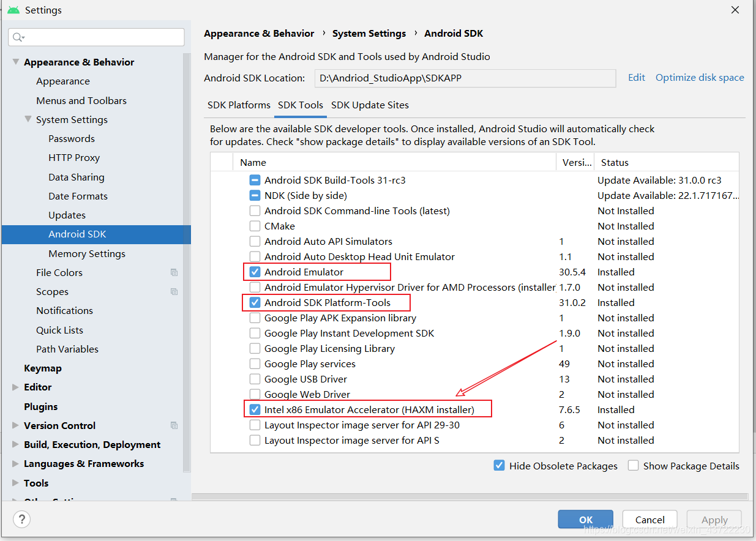Click System Settings in breadcrumb
Screen dimensions: 756x541
369,33
